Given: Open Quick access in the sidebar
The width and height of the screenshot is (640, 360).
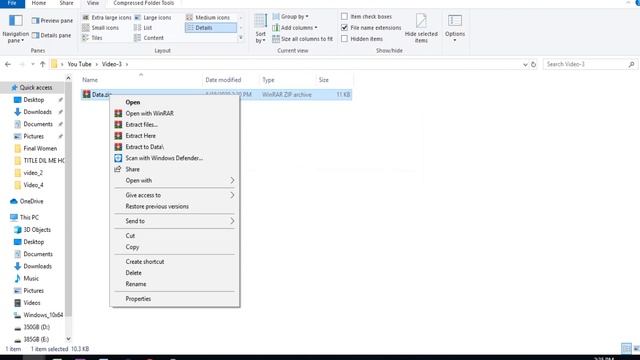Looking at the screenshot, I should coord(32,88).
